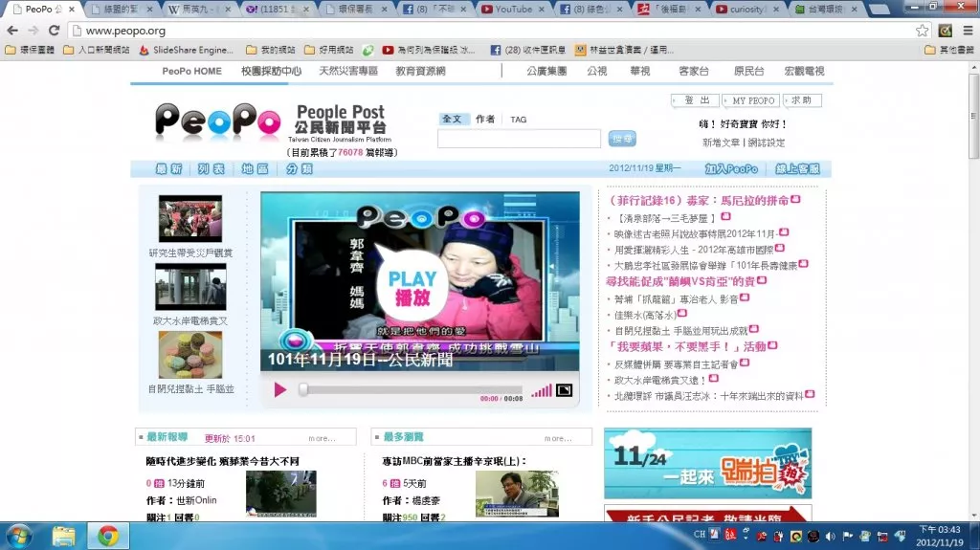Click the 登出 logout button
The height and width of the screenshot is (550, 980).
pos(696,100)
